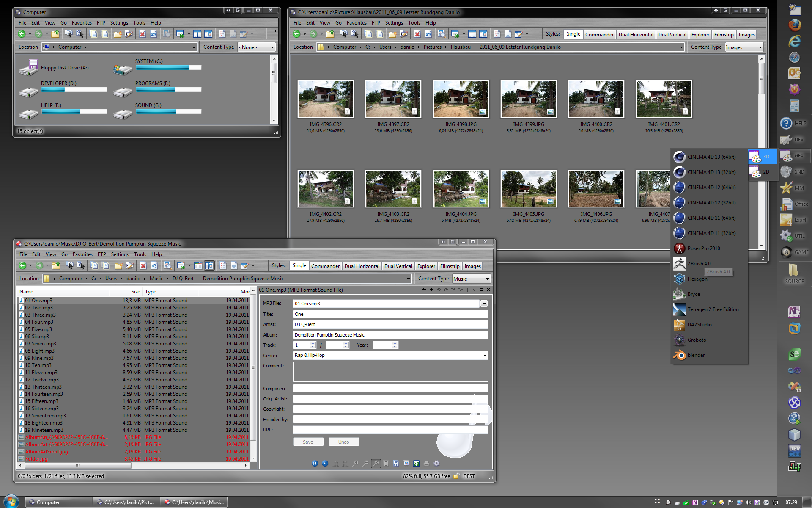Screen dimensions: 812x508
Task: Sort the file list by the Size column header
Action: [126, 292]
